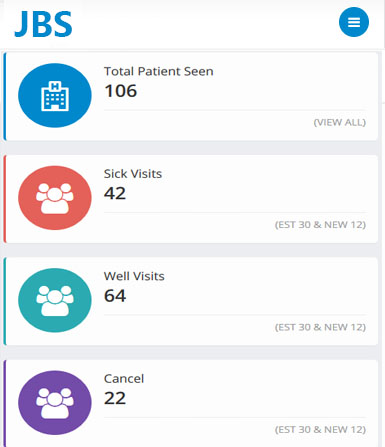Viewport: 385px width, 447px height.
Task: Open the hamburger menu button
Action: [354, 22]
